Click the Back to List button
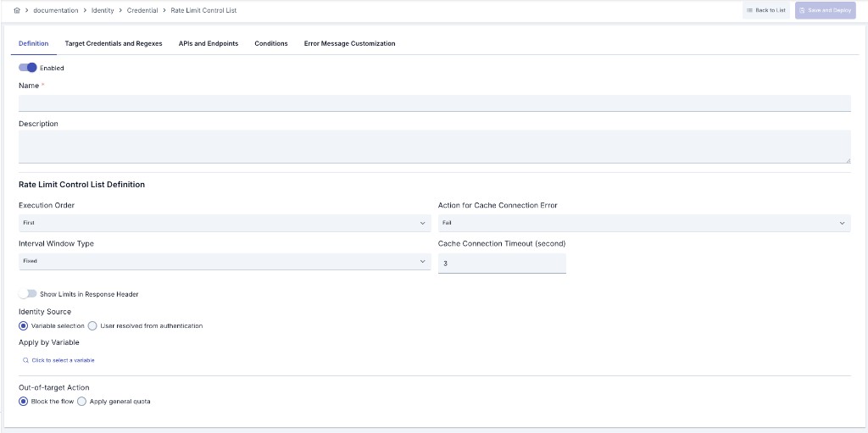This screenshot has width=868, height=433. coord(766,10)
